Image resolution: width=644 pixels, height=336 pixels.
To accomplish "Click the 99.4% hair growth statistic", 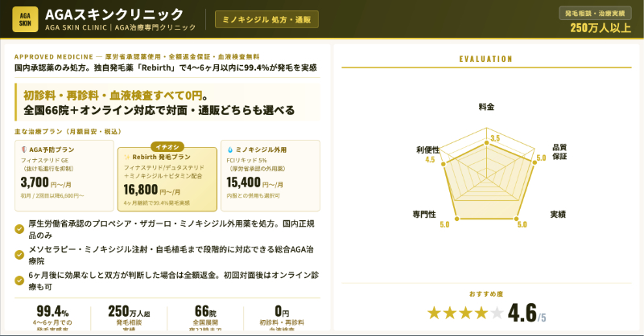I will [53, 312].
